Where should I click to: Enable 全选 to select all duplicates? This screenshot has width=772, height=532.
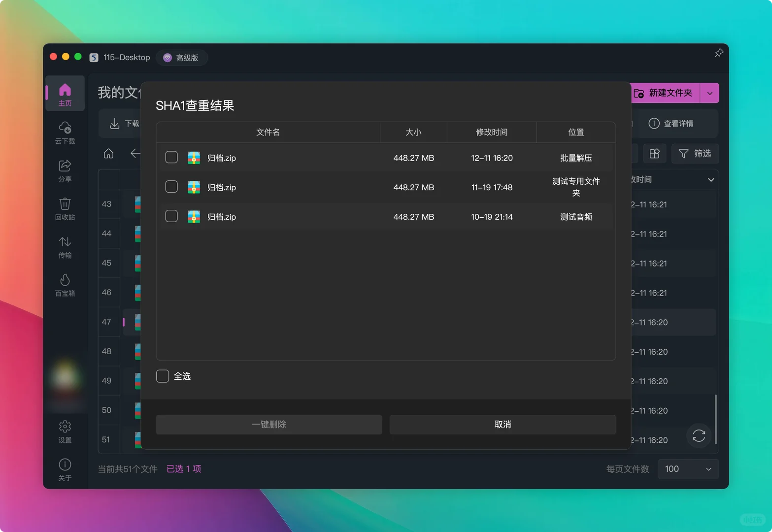[x=162, y=375]
